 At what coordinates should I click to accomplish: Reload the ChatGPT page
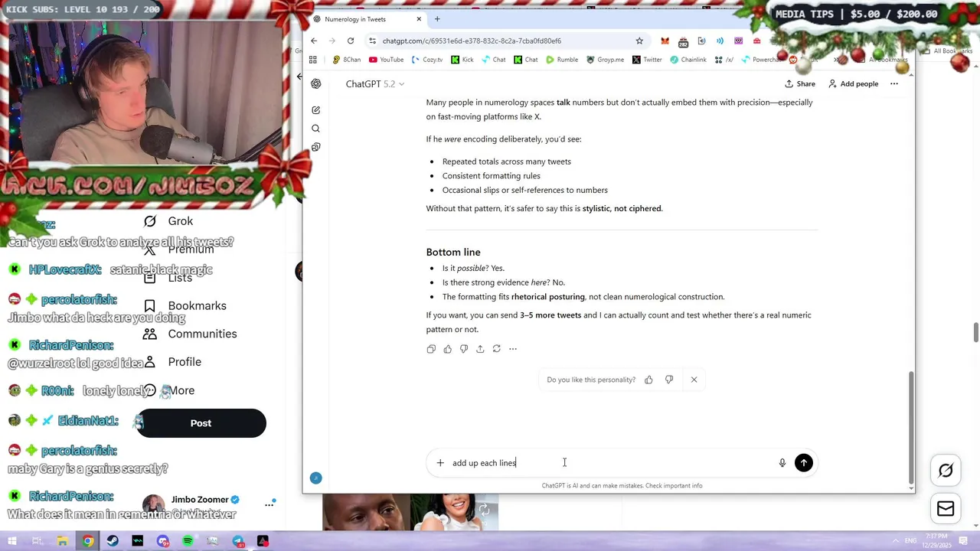click(351, 41)
